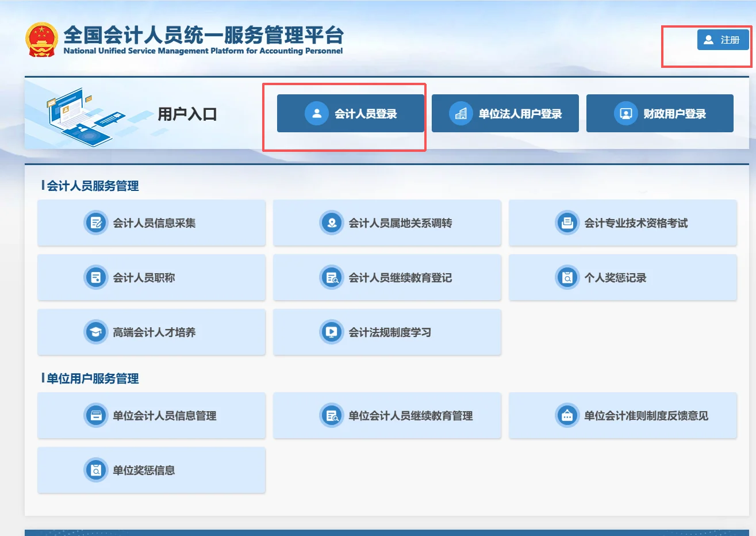Open 财政用户登录 login
The height and width of the screenshot is (536, 756).
(x=660, y=113)
